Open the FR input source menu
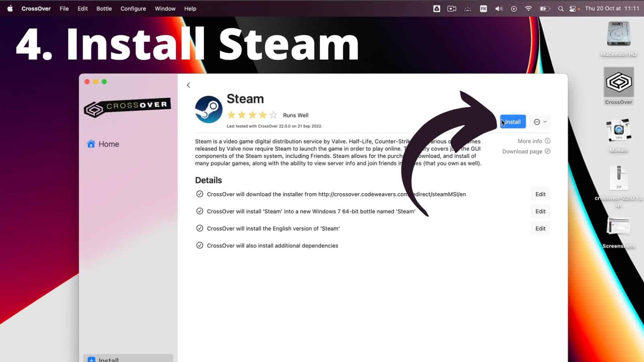This screenshot has width=644, height=362. (483, 8)
